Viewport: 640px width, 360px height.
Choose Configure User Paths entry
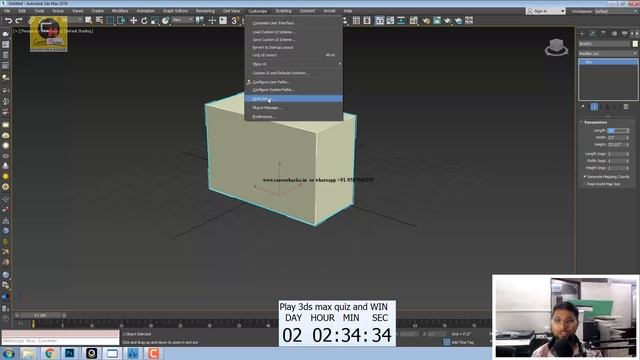[293, 82]
